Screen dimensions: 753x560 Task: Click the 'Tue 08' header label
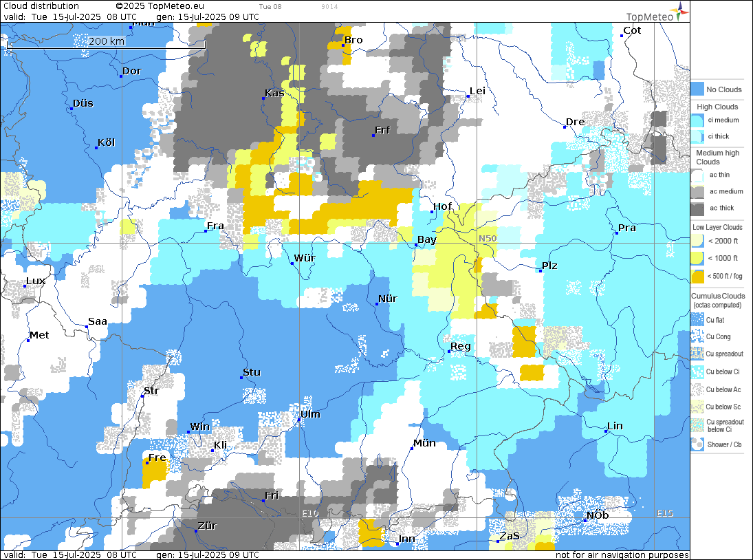tap(270, 7)
